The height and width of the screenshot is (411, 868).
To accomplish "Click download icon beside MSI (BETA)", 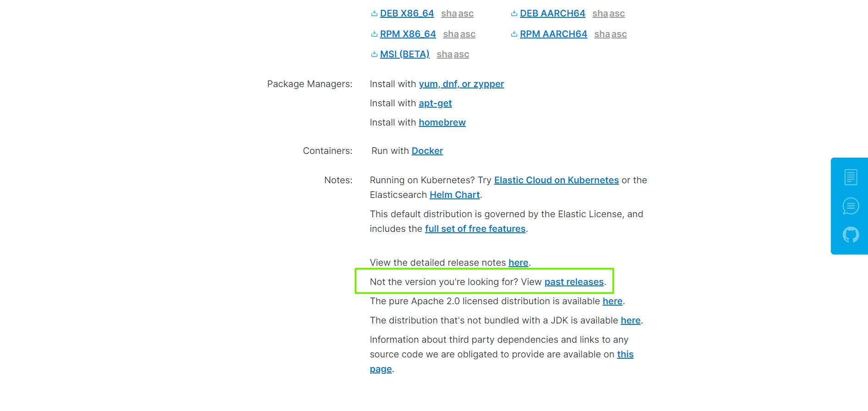I will coord(374,54).
